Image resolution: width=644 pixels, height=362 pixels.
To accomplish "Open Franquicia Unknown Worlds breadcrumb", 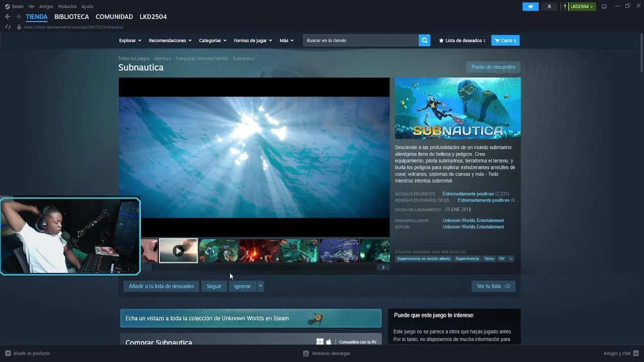I will click(x=202, y=58).
